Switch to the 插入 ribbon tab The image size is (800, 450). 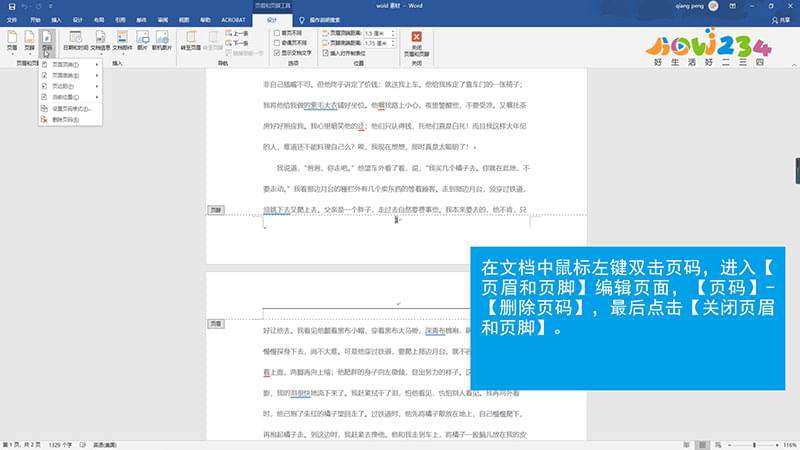point(56,19)
